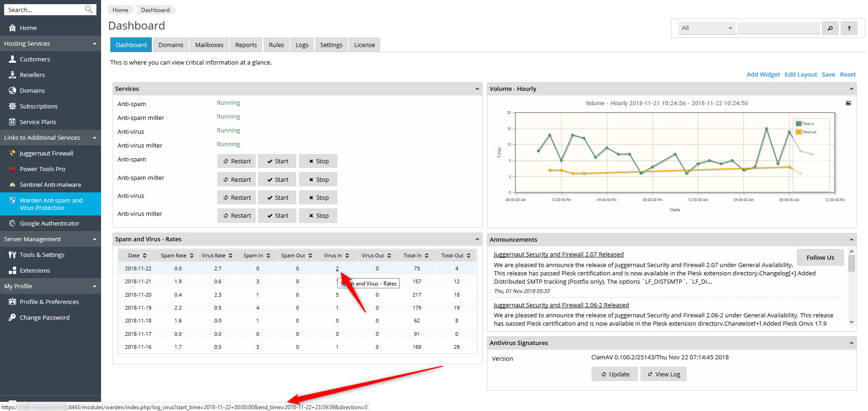Click the View Log button
Viewport: 868px width, 411px height.
click(664, 374)
